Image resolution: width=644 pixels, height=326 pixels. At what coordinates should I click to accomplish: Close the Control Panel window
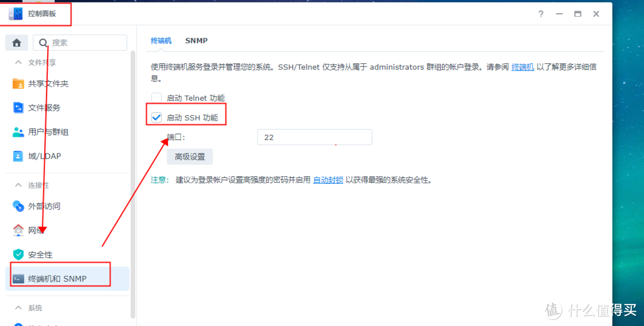[596, 14]
